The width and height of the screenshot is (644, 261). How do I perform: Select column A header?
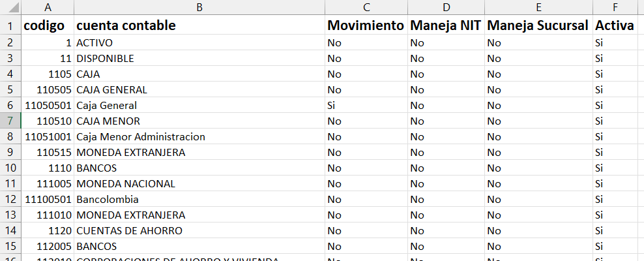click(x=48, y=7)
